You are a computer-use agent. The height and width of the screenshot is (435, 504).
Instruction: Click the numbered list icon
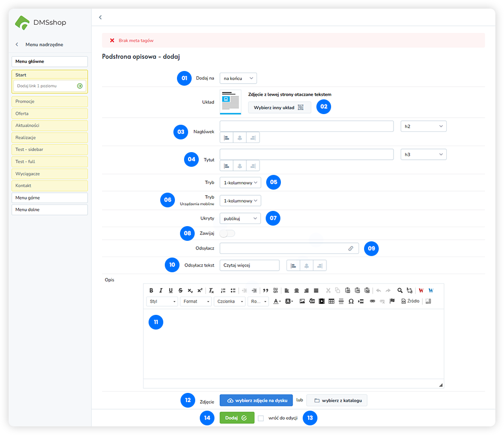tap(223, 291)
